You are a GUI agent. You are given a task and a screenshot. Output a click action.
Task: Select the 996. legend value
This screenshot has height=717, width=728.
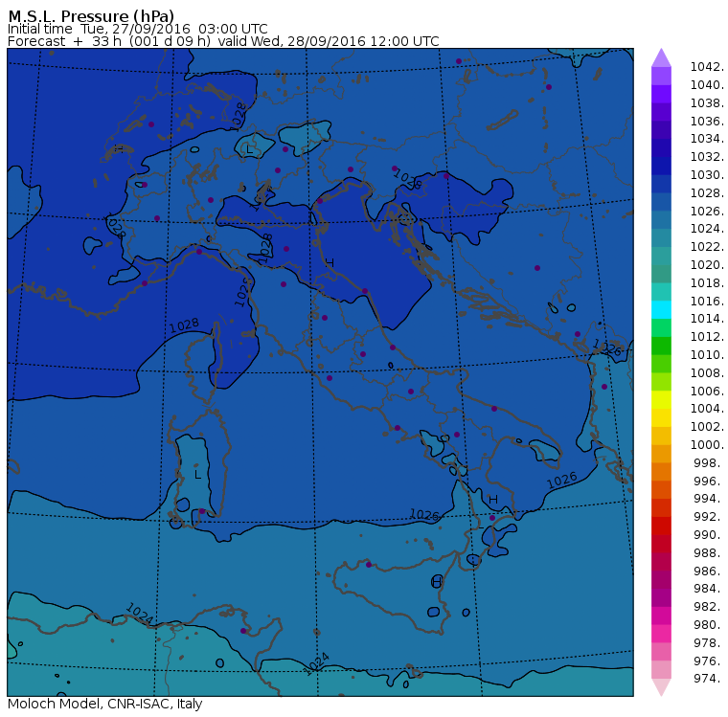709,482
